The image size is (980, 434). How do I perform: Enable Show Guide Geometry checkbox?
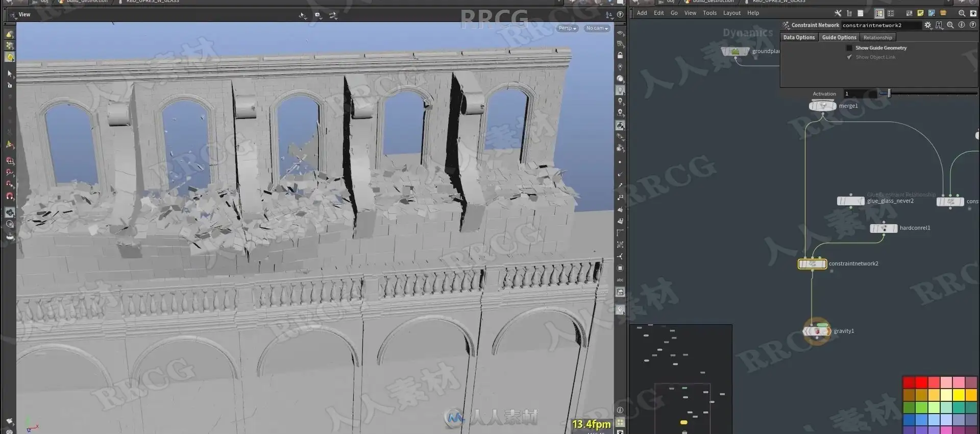click(849, 48)
